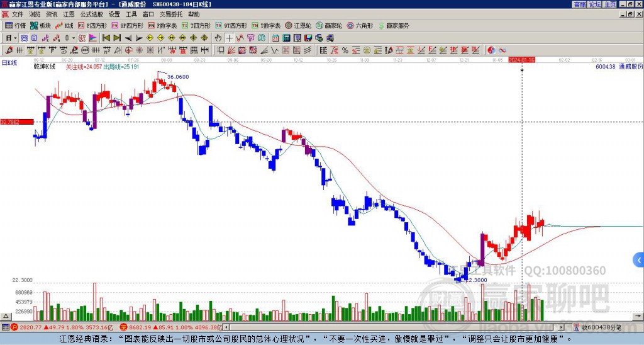Click the 论坛 forum link
This screenshot has height=345, width=644.
point(595,4)
